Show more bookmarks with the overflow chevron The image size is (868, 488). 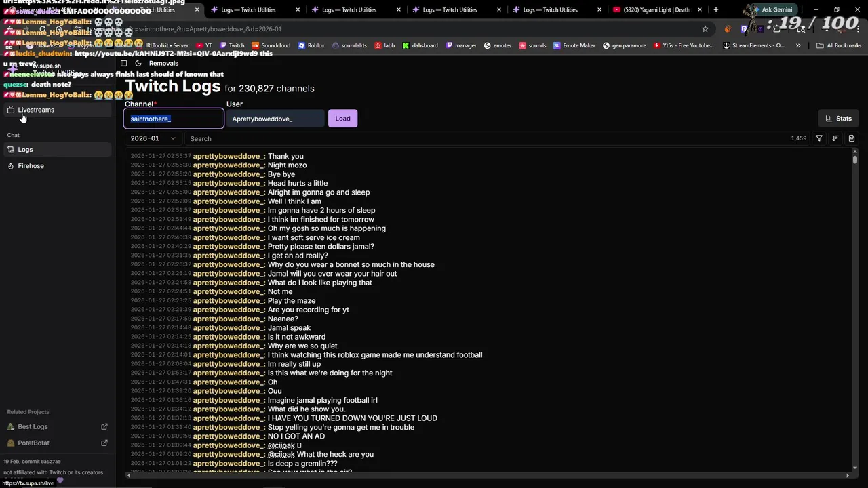tap(798, 45)
